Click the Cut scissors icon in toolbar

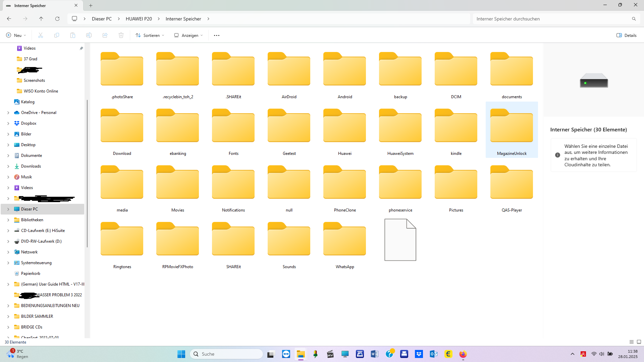pos(41,35)
